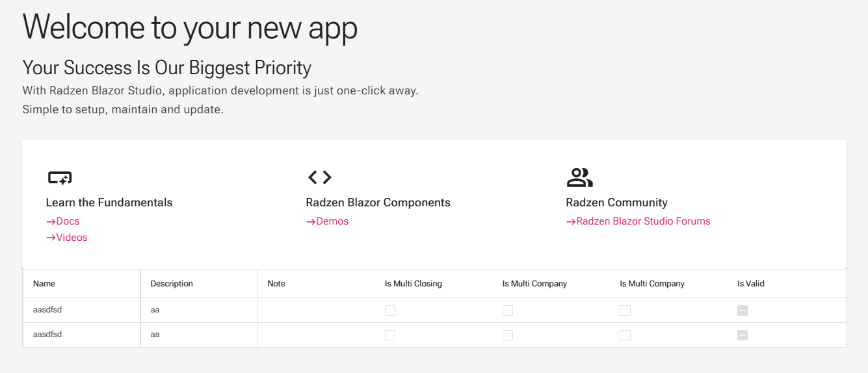The height and width of the screenshot is (373, 868).
Task: Open the Demos link
Action: coord(327,221)
